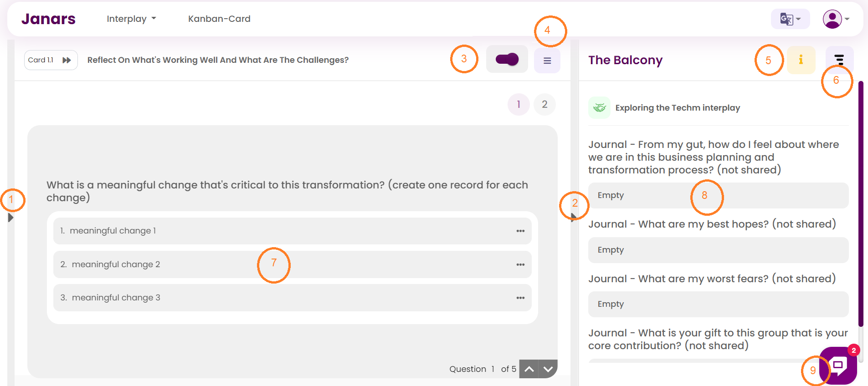Click Journal What are my best hopes label
Screen dimensions: 868x386
click(712, 224)
